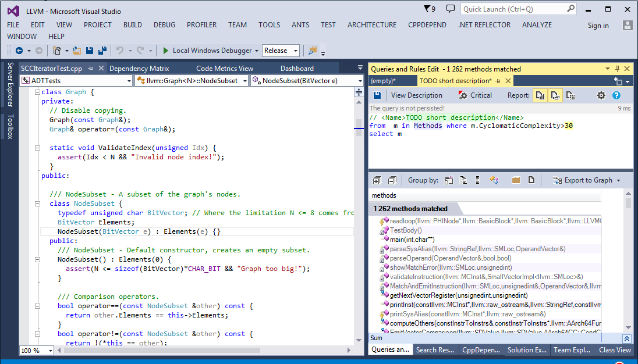The image size is (638, 364).
Task: Toggle the Critical rule flag
Action: 475,95
